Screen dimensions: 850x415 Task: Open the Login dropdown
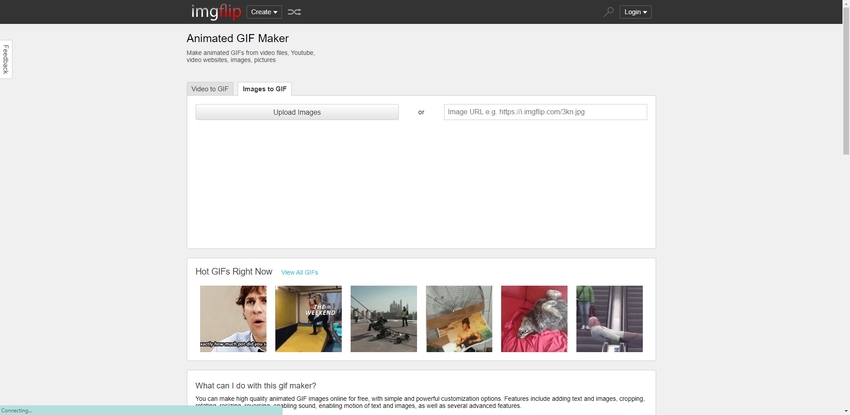tap(635, 12)
